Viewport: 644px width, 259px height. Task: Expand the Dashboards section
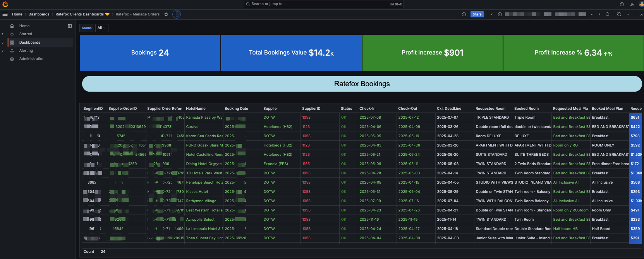coord(3,43)
